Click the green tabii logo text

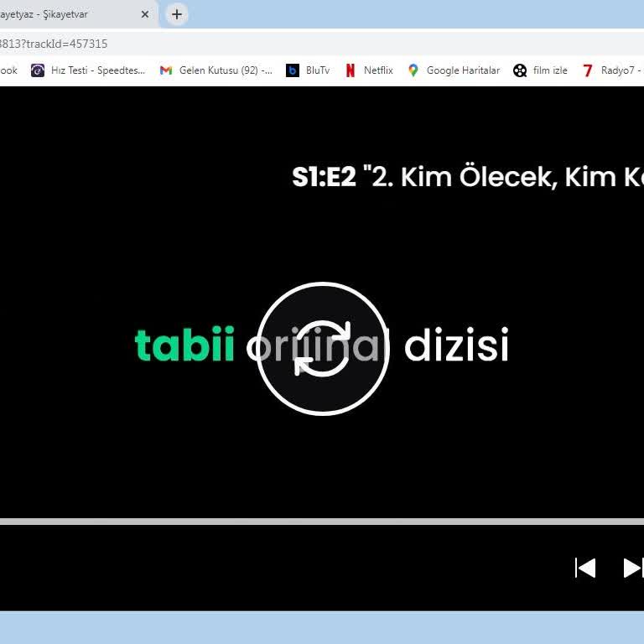pyautogui.click(x=184, y=344)
